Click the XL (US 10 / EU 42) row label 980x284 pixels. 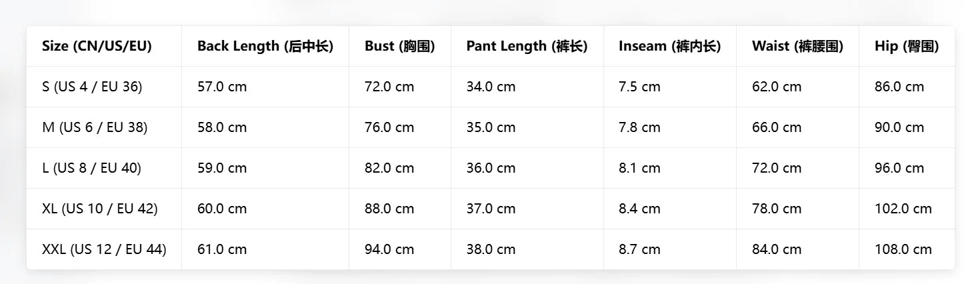pos(100,209)
